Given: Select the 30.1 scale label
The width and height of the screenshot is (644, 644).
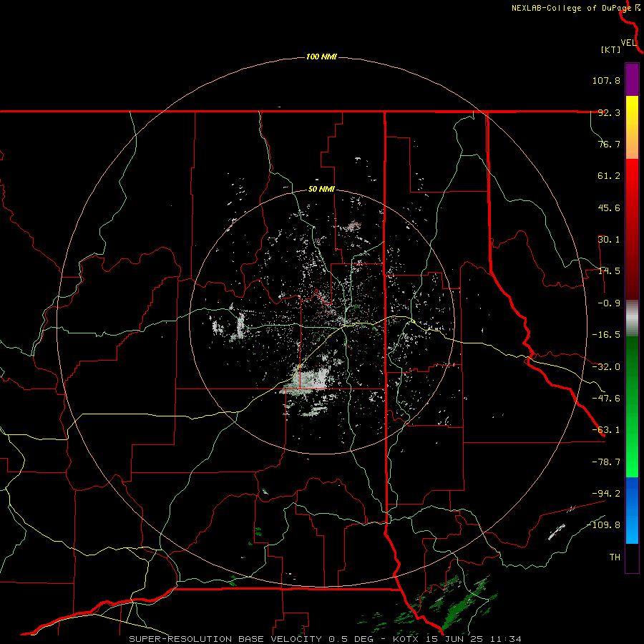Looking at the screenshot, I should coord(609,240).
